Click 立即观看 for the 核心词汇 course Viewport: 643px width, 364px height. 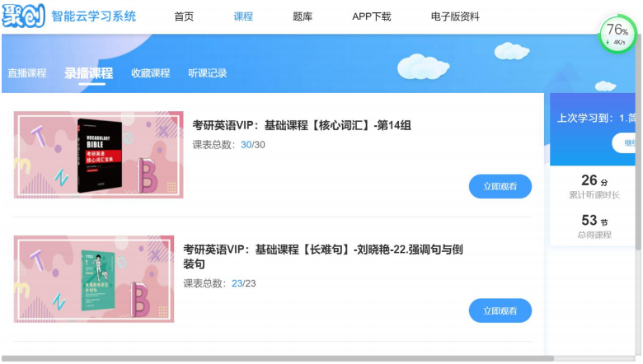(500, 186)
